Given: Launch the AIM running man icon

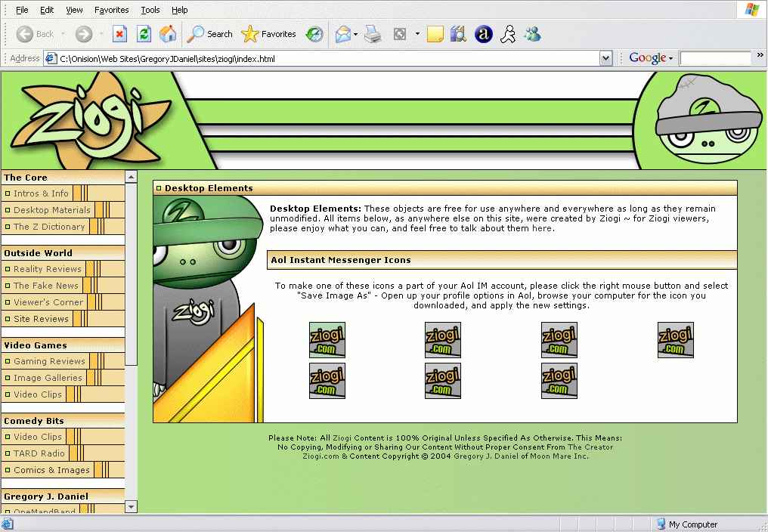Looking at the screenshot, I should pos(509,34).
